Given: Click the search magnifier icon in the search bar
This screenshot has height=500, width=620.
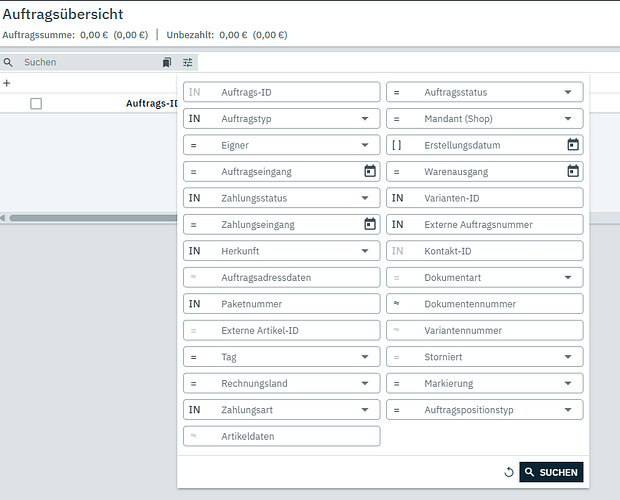Looking at the screenshot, I should [x=8, y=62].
